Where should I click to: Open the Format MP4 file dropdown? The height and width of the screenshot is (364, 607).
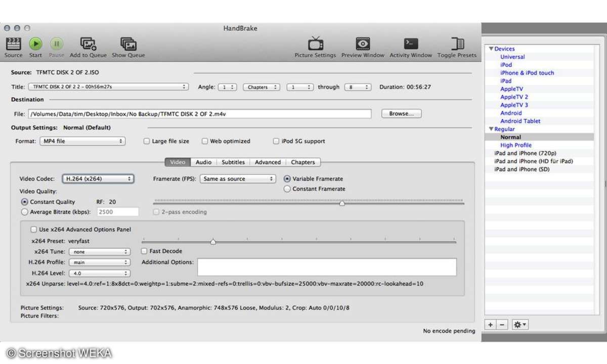pos(82,142)
